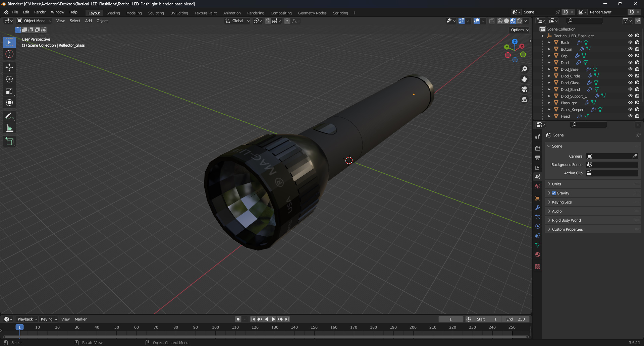Screen dimensions: 644x346
Task: Hide the Back object in viewport
Action: 630,42
